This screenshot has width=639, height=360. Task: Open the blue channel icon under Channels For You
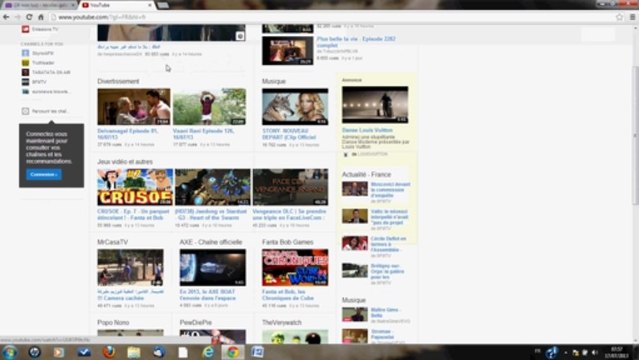point(25,53)
